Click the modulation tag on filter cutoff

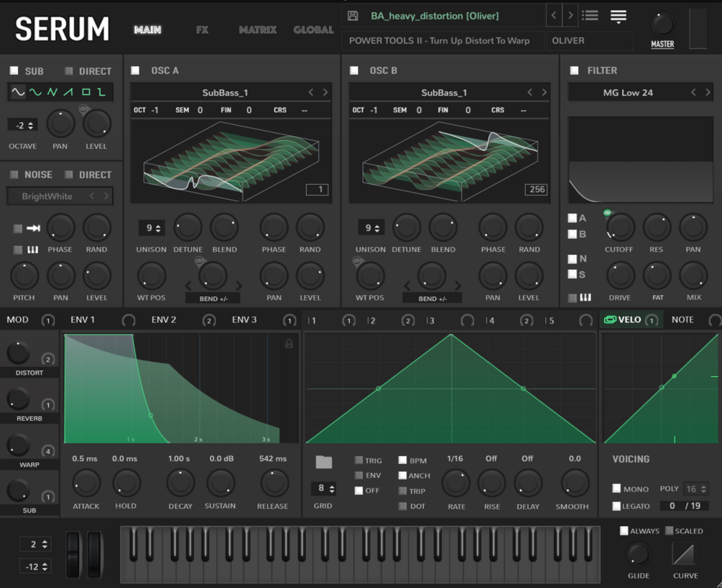[x=607, y=213]
